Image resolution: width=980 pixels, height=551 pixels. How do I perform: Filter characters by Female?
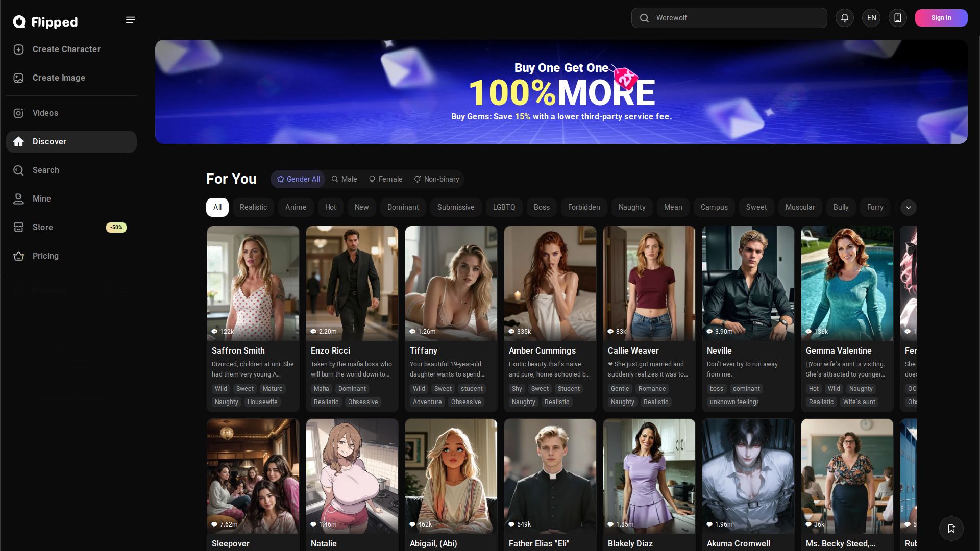point(385,179)
